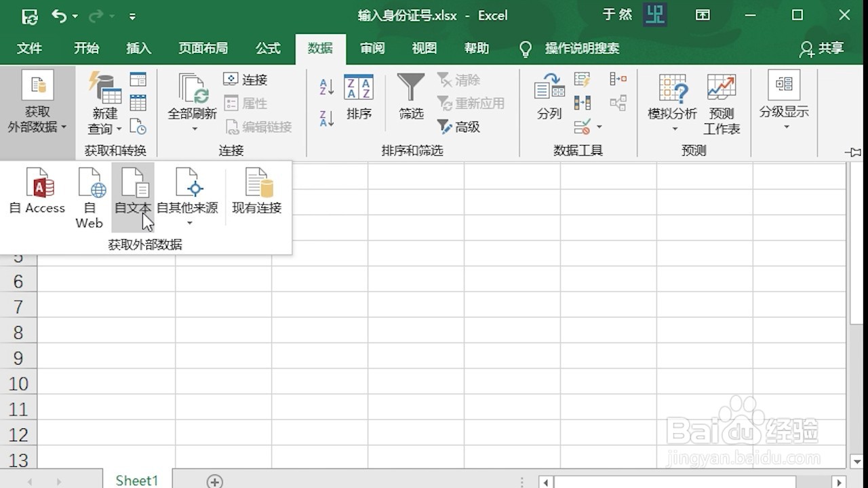
Task: Import data using 自 Web
Action: click(x=89, y=197)
